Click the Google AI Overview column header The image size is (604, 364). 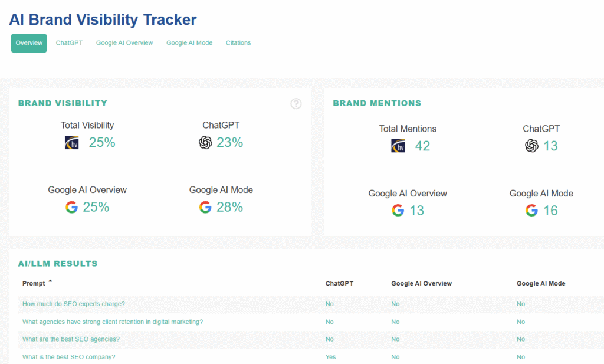(421, 284)
